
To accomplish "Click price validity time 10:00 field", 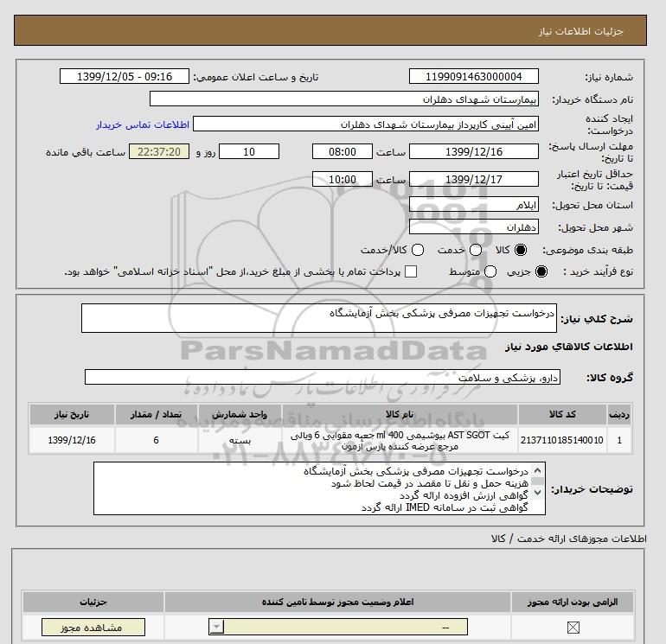I will point(343,179).
